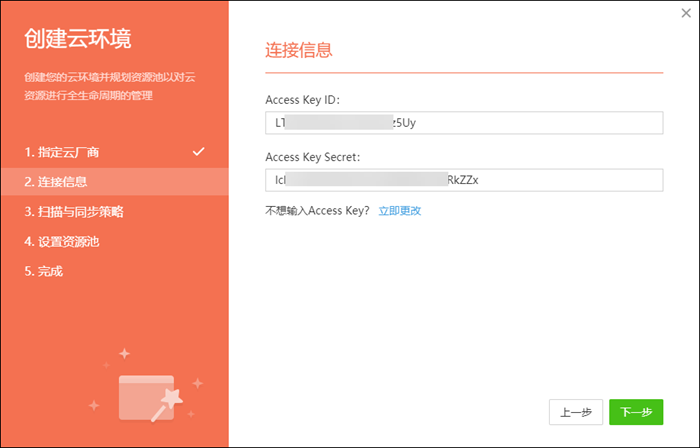The image size is (700, 448).
Task: Proceed with the green 下一步 button
Action: (x=636, y=412)
